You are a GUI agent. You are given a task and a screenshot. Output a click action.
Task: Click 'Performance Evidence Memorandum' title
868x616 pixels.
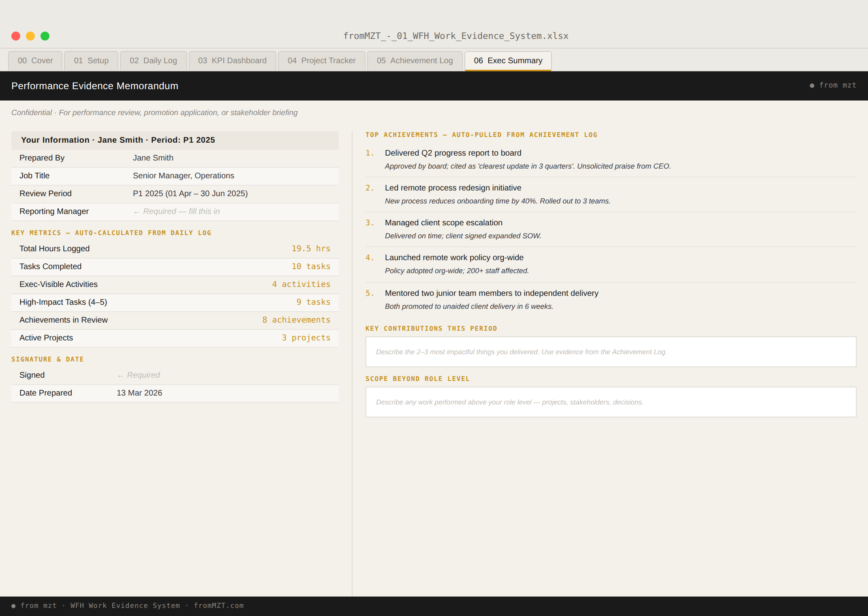[x=95, y=86]
